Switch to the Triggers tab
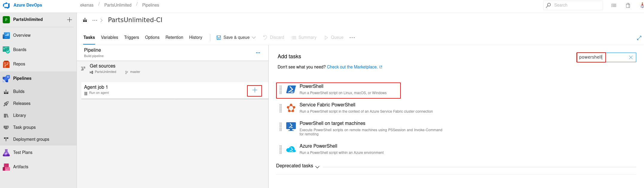This screenshot has height=188, width=644. click(132, 37)
